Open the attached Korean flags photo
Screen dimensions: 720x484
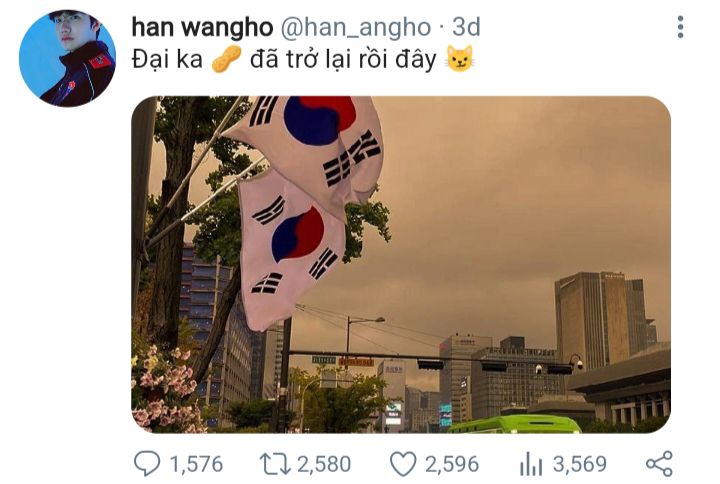(401, 265)
